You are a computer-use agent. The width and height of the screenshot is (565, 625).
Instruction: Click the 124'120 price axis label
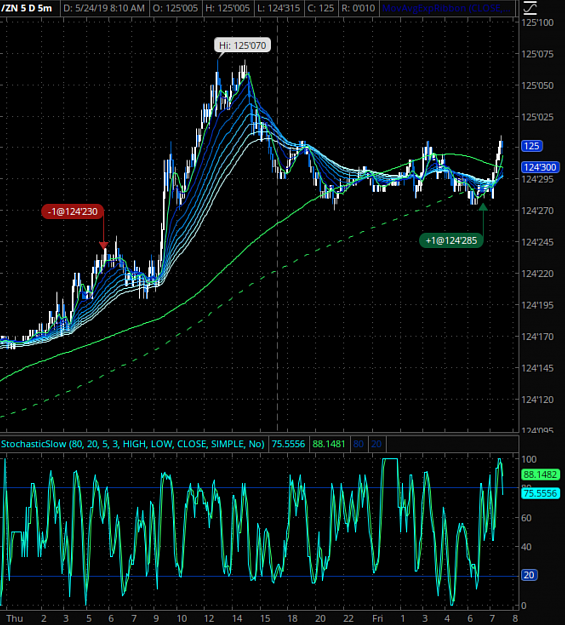coord(538,400)
